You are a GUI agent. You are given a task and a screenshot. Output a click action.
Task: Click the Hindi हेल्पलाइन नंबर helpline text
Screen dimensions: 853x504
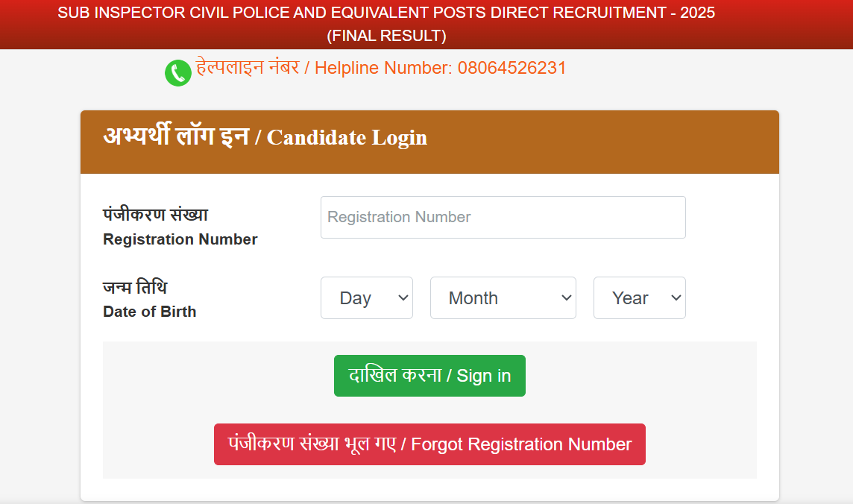click(x=248, y=67)
